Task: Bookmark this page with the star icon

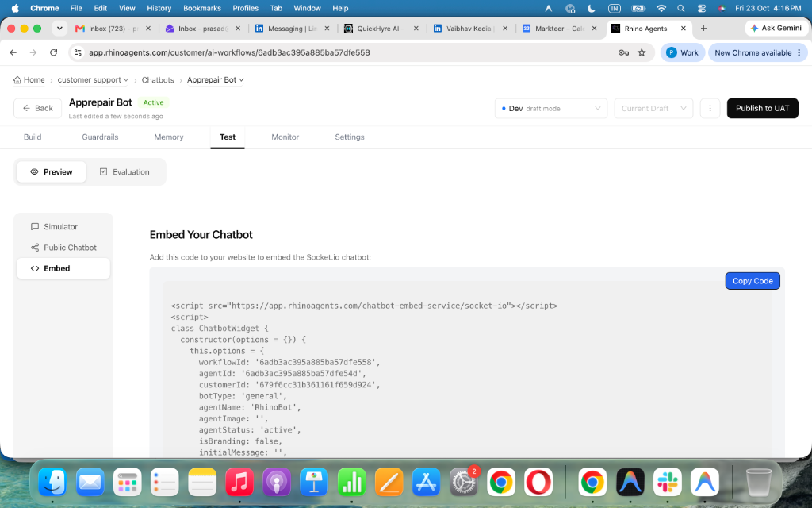Action: pyautogui.click(x=642, y=52)
